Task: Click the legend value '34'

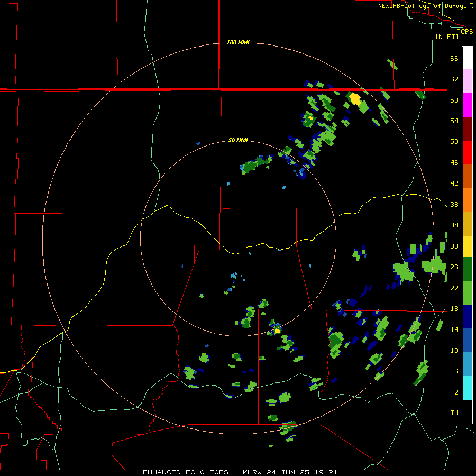Action: click(x=454, y=225)
